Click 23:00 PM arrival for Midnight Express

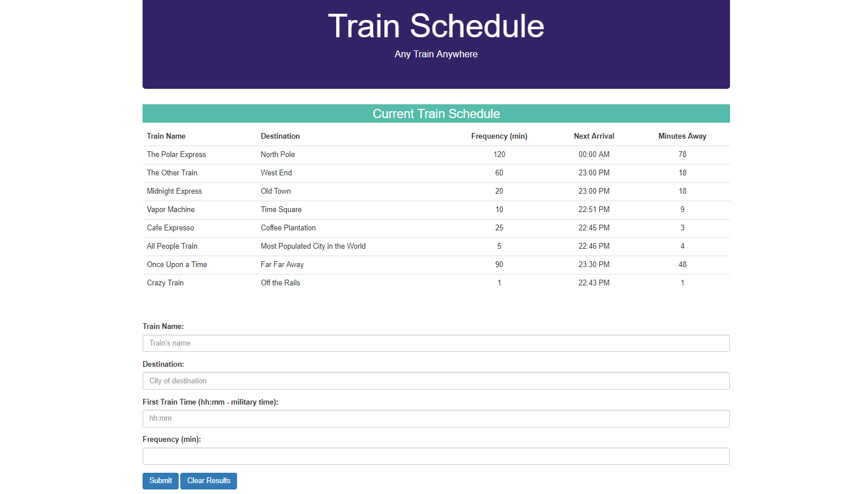click(594, 191)
